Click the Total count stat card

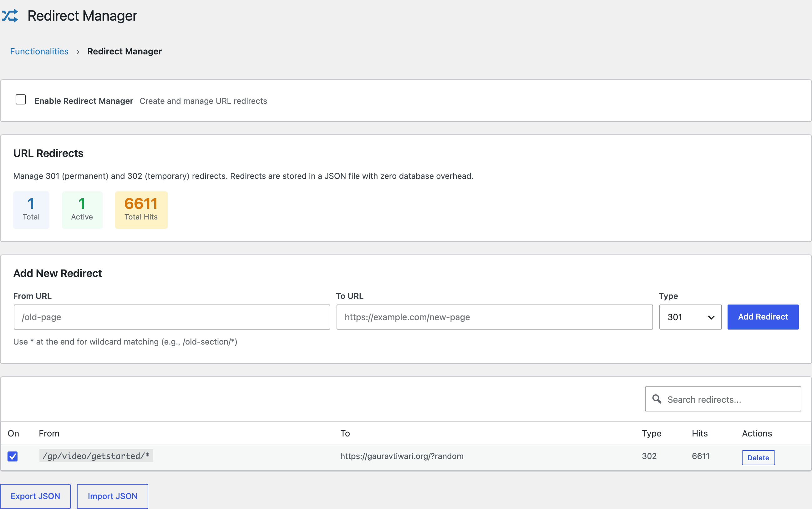pyautogui.click(x=31, y=210)
